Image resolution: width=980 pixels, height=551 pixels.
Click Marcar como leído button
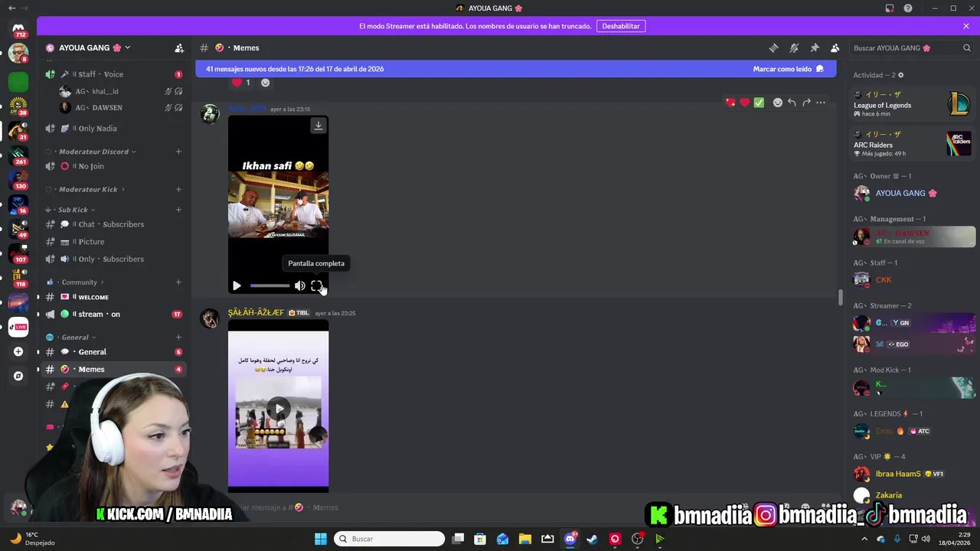pyautogui.click(x=788, y=69)
